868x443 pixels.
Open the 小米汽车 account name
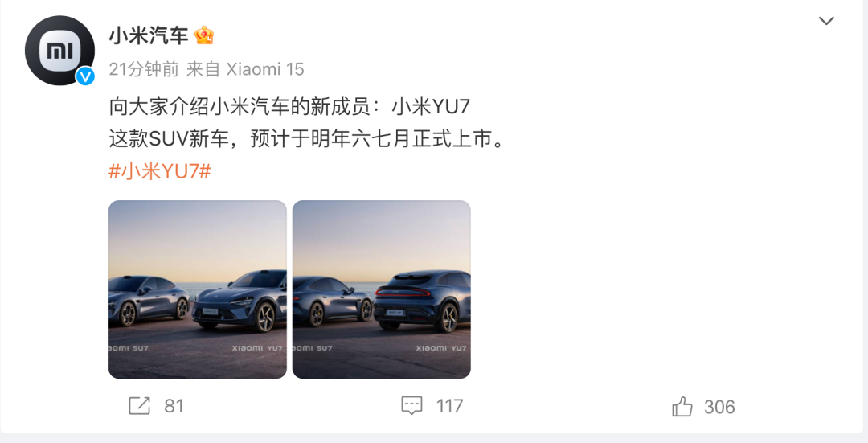[x=149, y=36]
